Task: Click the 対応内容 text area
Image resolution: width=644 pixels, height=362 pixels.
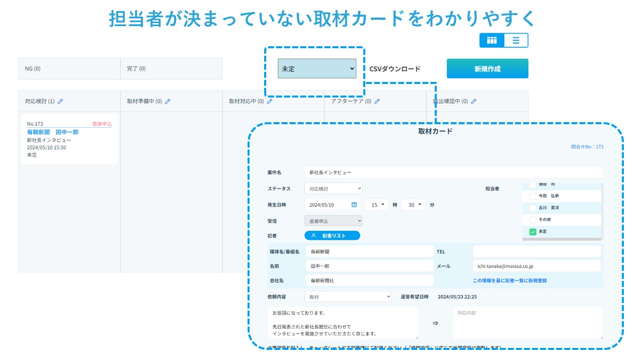Action: click(527, 323)
